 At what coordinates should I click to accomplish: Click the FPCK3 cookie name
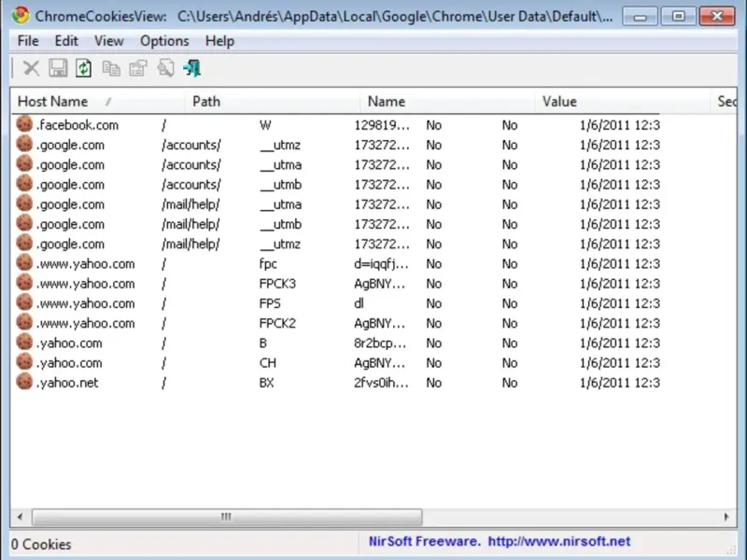coord(277,284)
